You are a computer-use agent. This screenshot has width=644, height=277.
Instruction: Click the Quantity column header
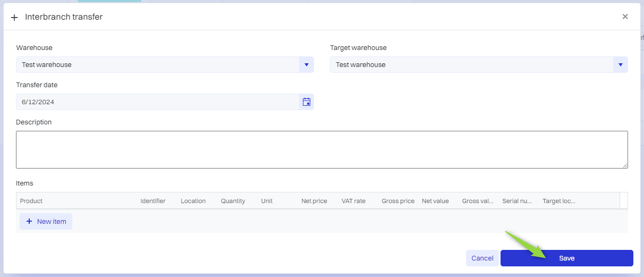tap(233, 201)
